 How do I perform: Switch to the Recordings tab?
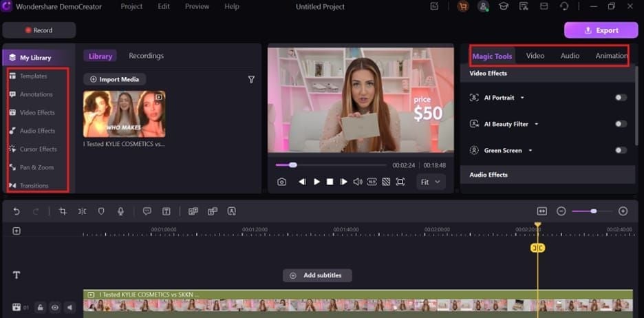[147, 56]
